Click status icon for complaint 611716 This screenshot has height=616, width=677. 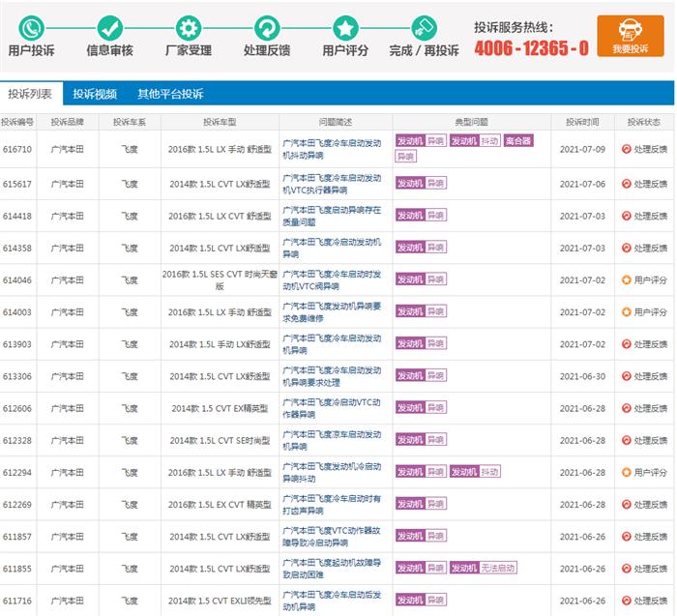626,601
